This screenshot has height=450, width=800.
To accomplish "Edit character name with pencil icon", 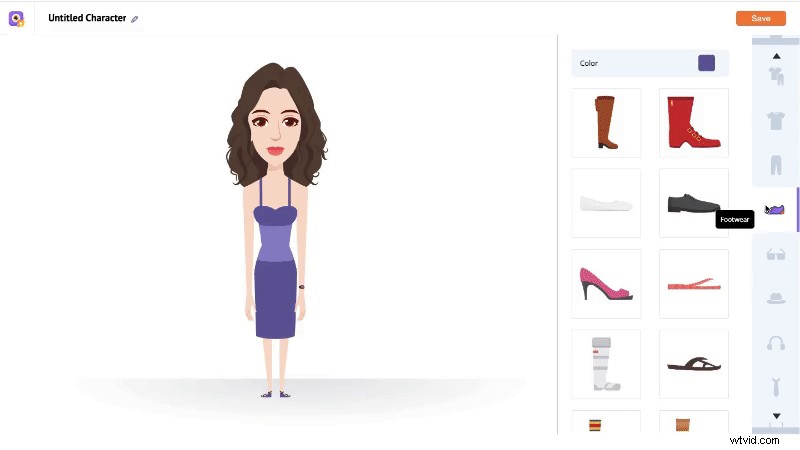I will pyautogui.click(x=135, y=19).
